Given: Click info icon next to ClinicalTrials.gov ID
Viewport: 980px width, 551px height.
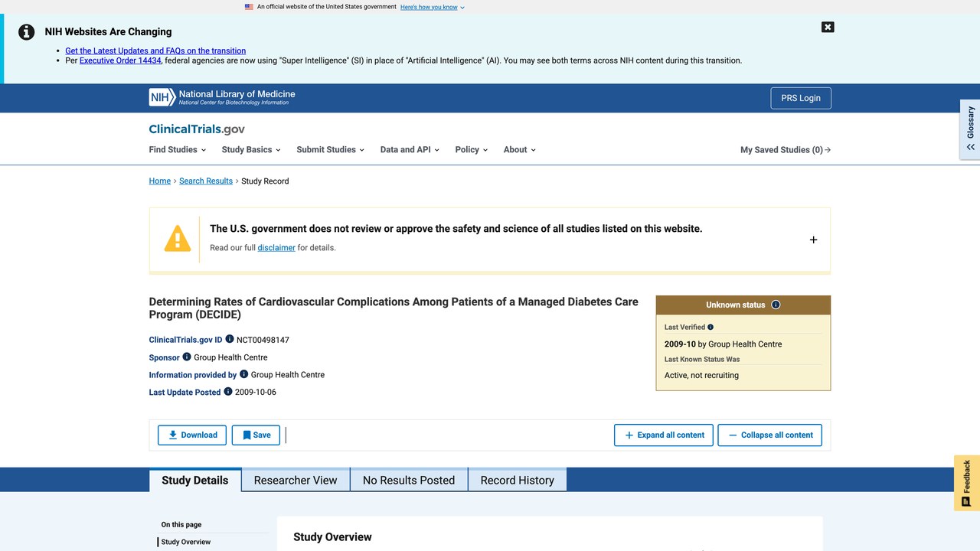Looking at the screenshot, I should click(x=230, y=339).
